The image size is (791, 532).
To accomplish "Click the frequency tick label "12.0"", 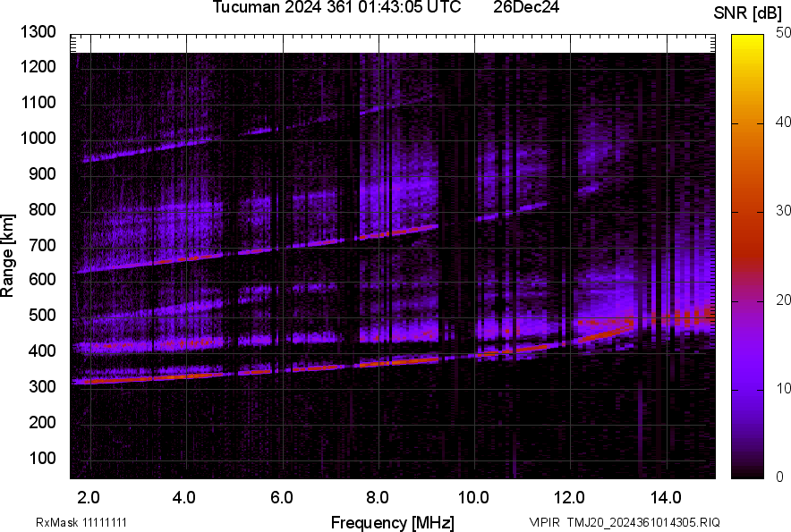I will click(x=570, y=498).
